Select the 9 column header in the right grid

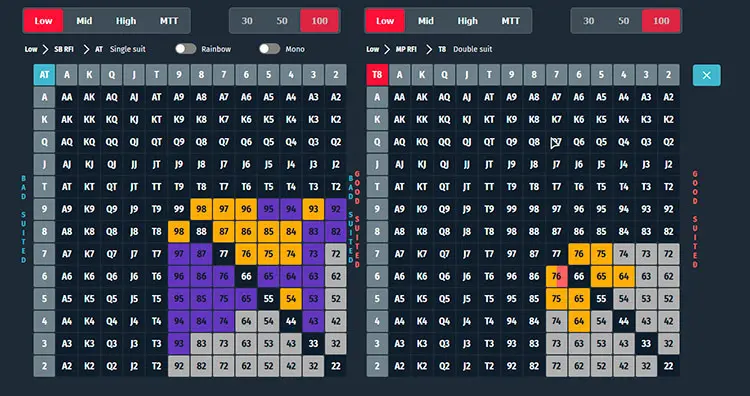pyautogui.click(x=511, y=75)
